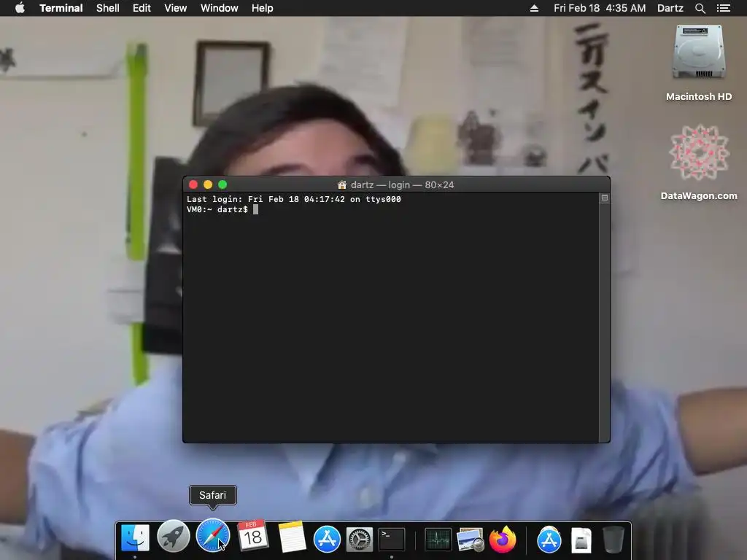The image size is (747, 560).
Task: Open Launchpad rocket icon in dock
Action: click(174, 536)
